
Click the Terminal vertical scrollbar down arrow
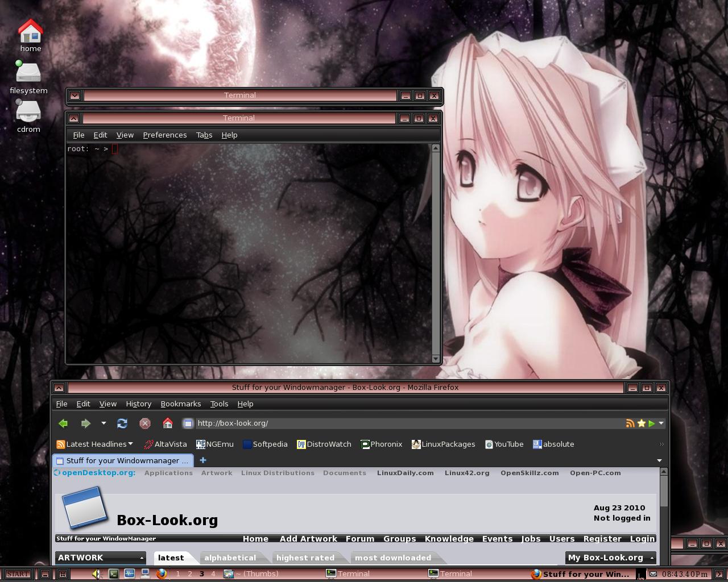pos(436,359)
